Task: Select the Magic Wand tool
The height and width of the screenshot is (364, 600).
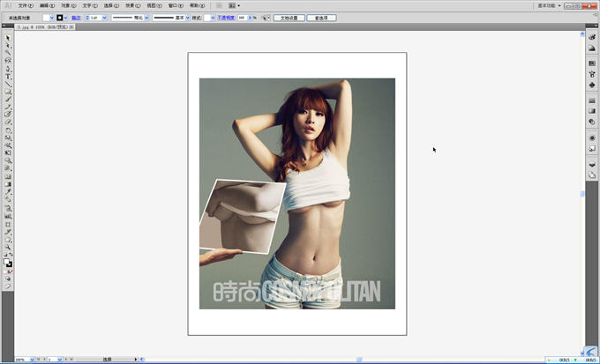Action: pyautogui.click(x=8, y=54)
